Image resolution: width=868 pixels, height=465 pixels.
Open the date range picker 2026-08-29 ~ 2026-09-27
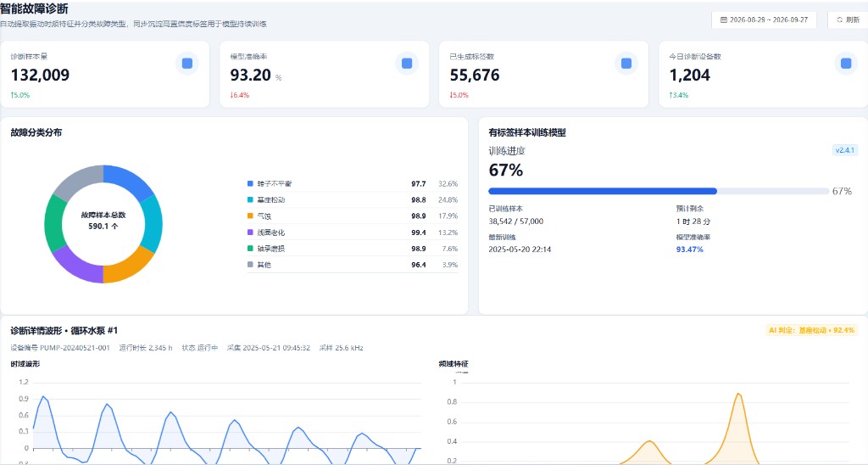point(764,20)
